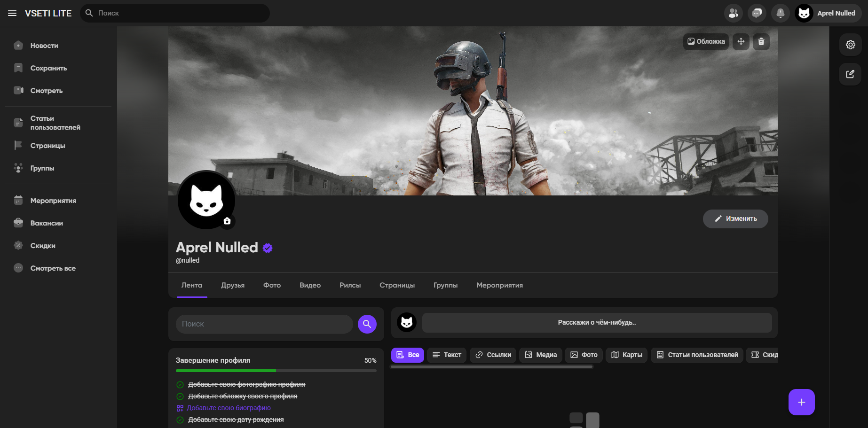Filter feed by Статьи пользователей

(697, 355)
